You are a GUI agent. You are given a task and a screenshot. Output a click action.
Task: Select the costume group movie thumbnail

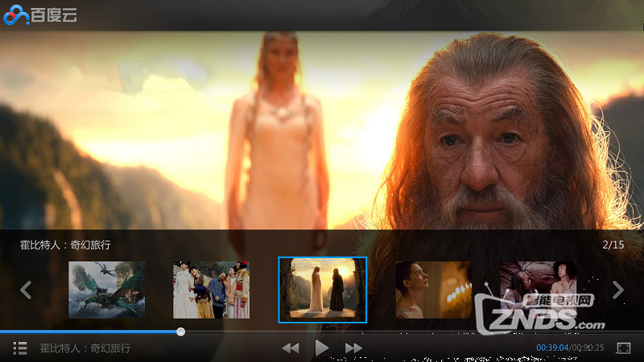[x=211, y=290]
